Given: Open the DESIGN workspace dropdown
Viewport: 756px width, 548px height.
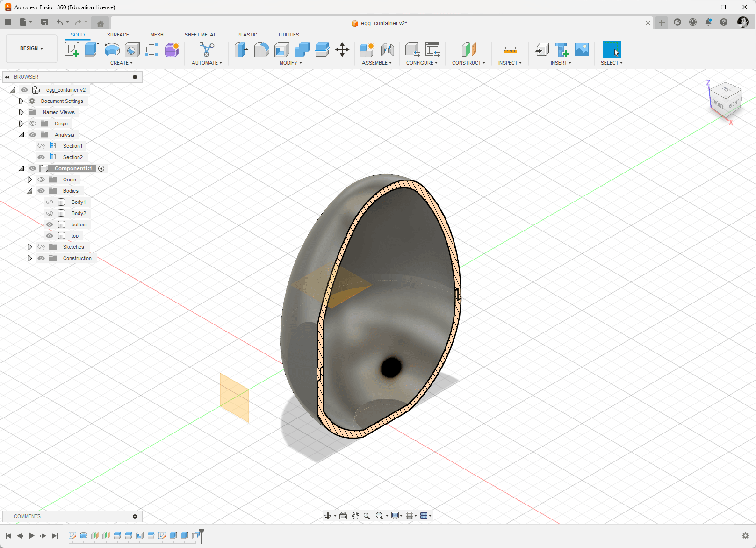Looking at the screenshot, I should [x=31, y=48].
